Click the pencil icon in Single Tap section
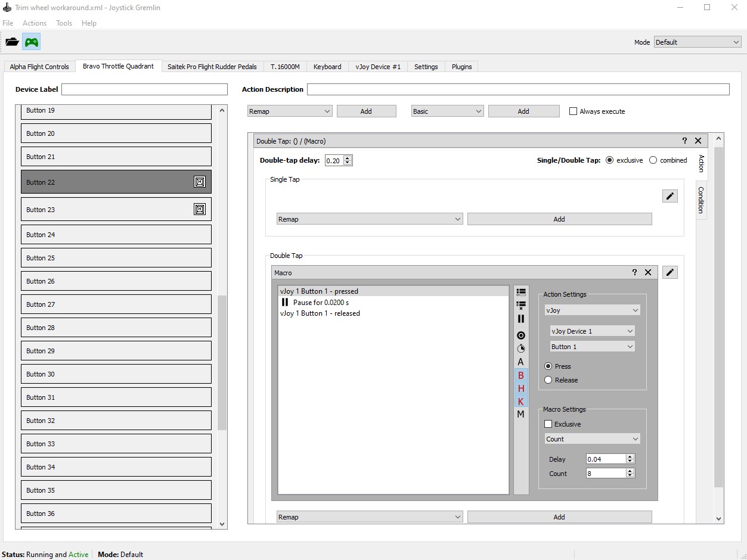 click(x=669, y=196)
